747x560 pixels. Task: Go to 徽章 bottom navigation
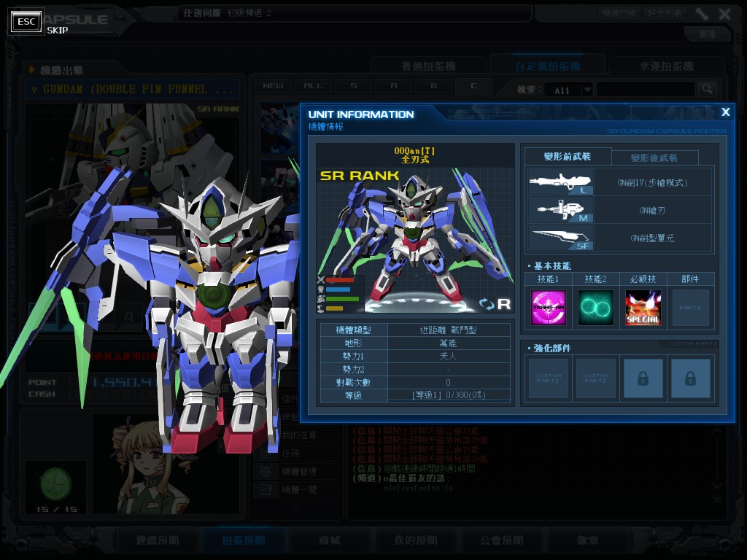point(587,540)
